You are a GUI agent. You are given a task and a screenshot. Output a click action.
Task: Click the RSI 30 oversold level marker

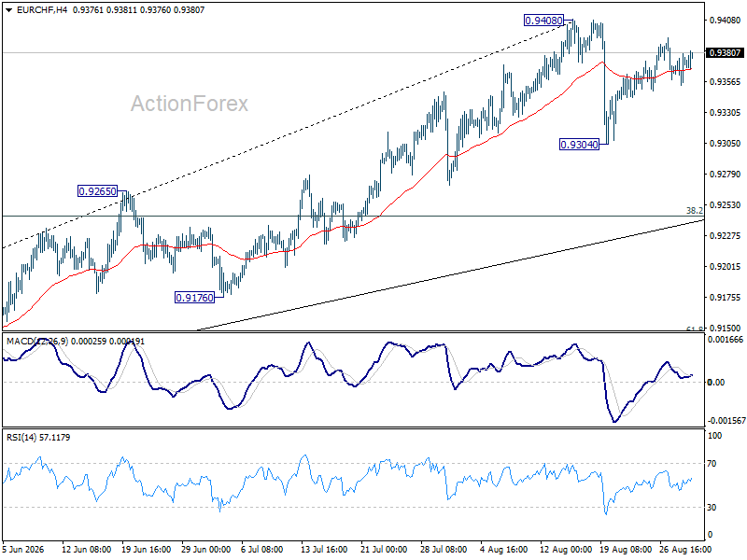pyautogui.click(x=712, y=508)
